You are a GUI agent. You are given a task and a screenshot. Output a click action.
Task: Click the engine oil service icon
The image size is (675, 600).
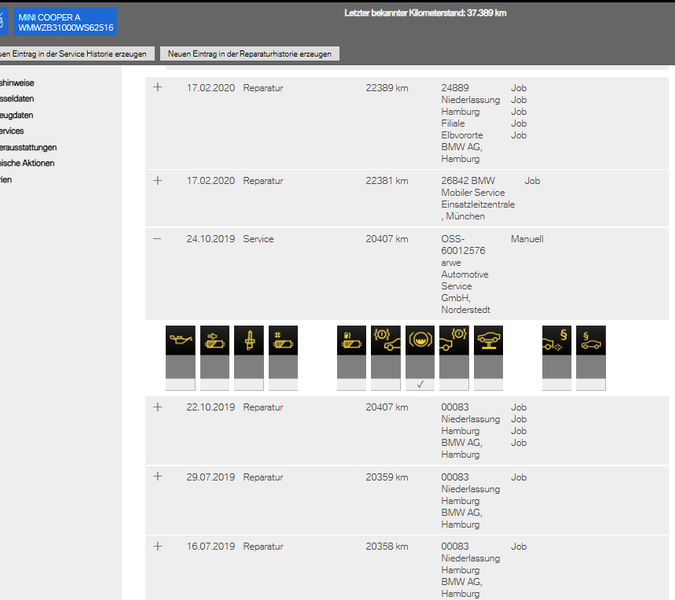coord(180,340)
